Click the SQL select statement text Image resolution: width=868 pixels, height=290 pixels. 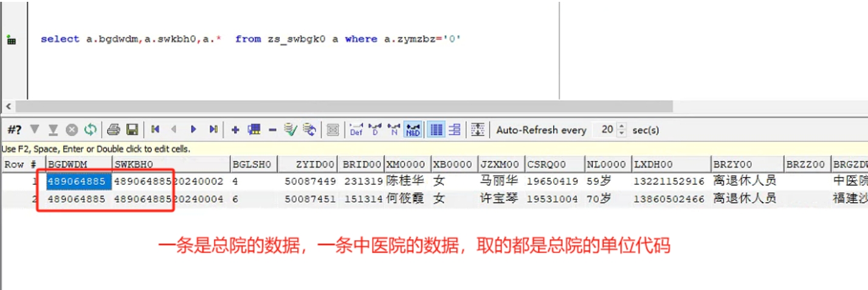[251, 39]
